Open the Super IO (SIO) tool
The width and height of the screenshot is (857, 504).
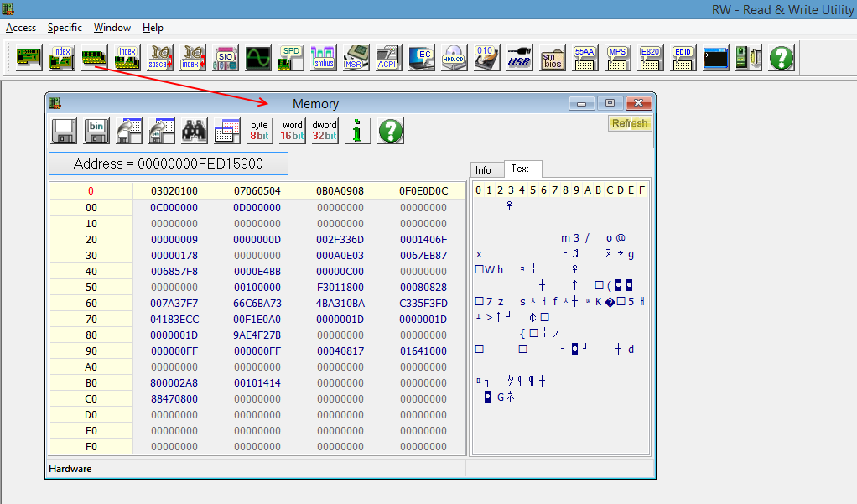(226, 58)
